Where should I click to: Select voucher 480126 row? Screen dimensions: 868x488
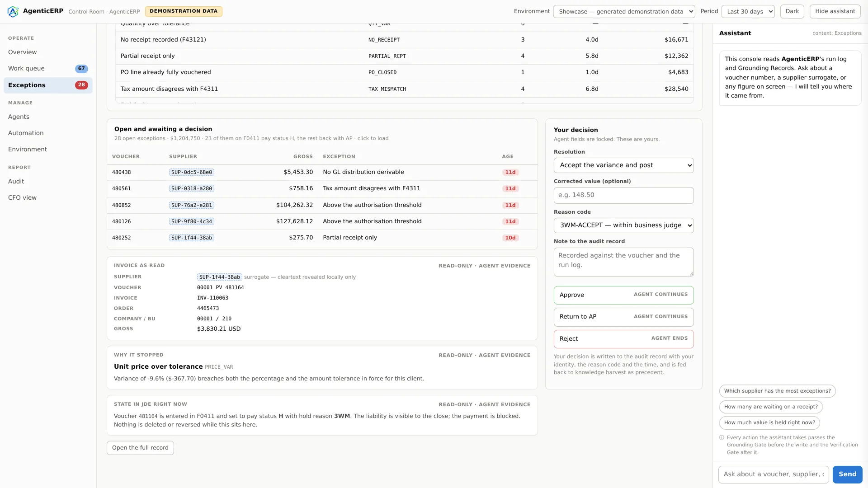[322, 222]
